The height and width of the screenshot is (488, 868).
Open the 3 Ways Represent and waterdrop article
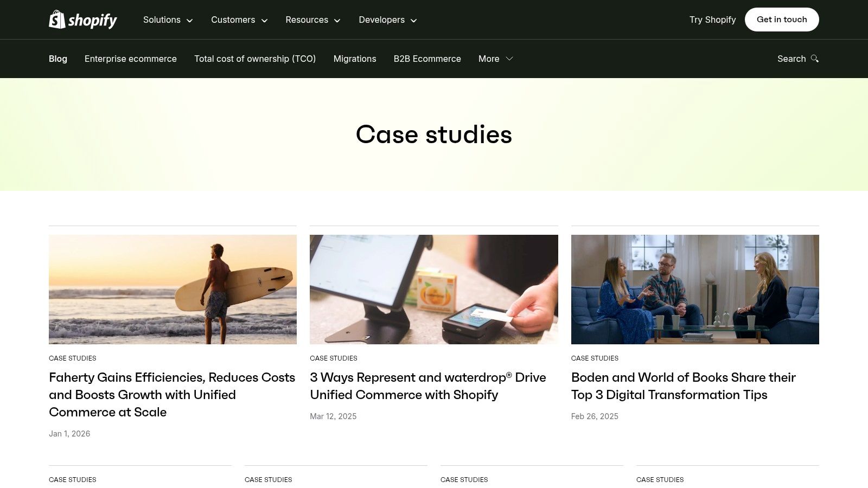pyautogui.click(x=428, y=386)
